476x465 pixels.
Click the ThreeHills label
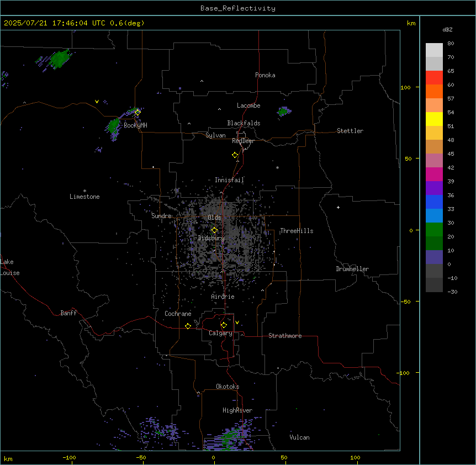297,231
